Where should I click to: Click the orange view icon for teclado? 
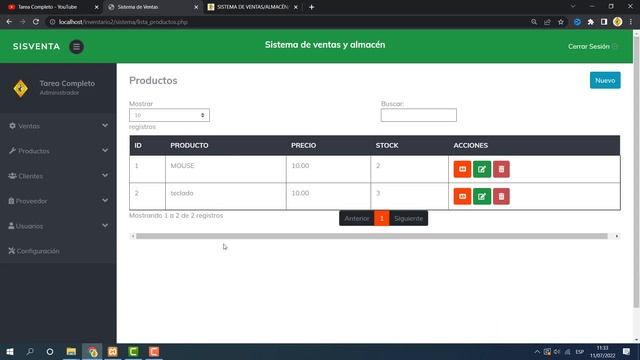tap(462, 196)
